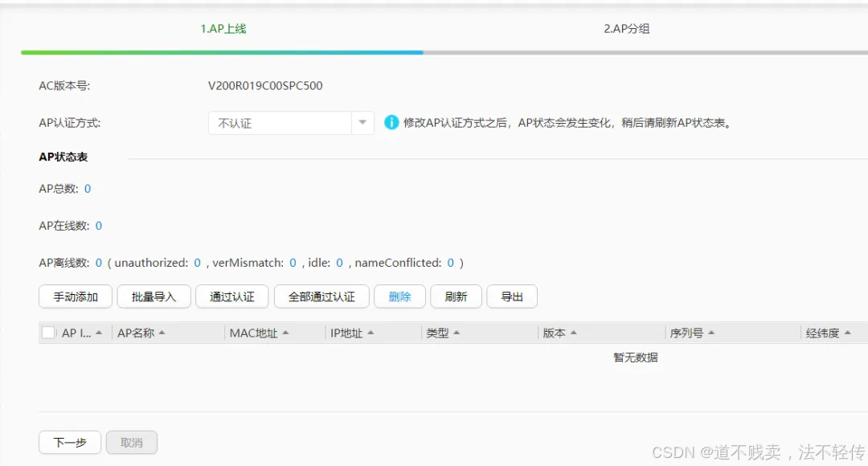Screen dimensions: 868x466
Task: Click the idle count value 0
Action: tap(339, 263)
